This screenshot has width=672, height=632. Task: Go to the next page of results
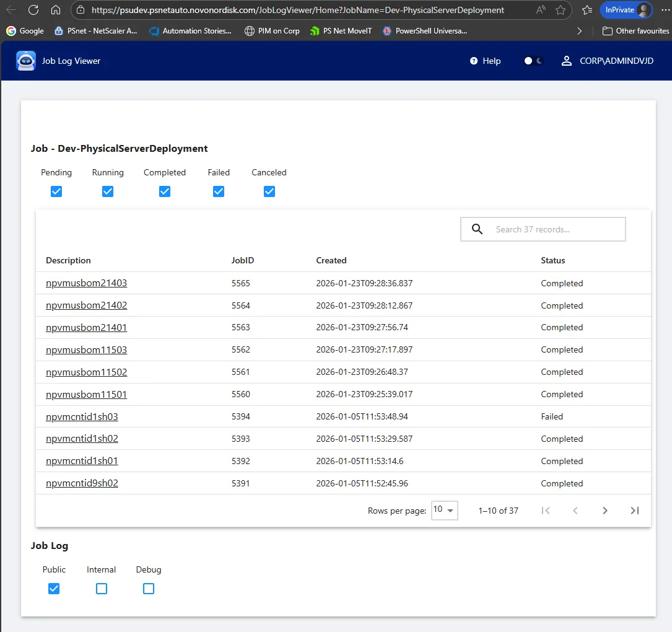(x=605, y=511)
